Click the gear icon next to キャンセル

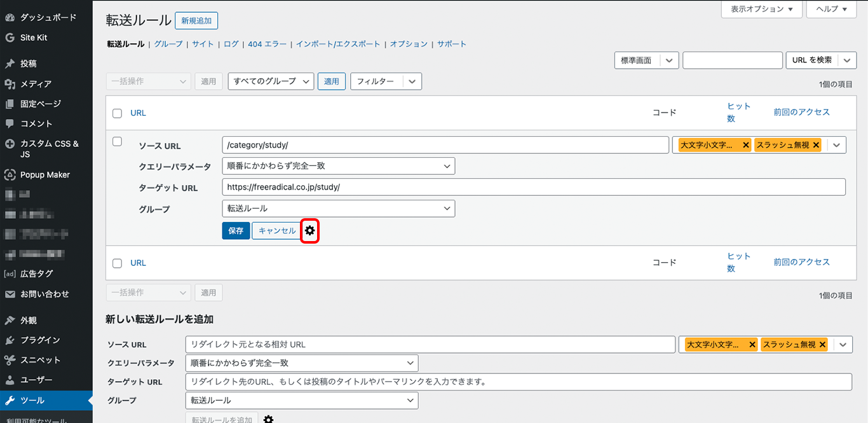tap(309, 231)
